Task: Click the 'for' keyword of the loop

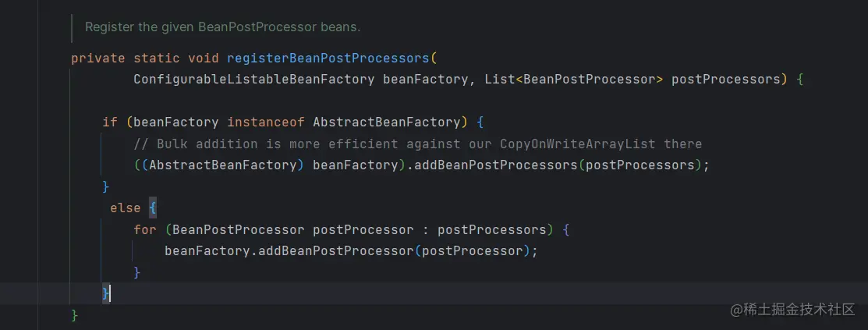Action: point(145,229)
